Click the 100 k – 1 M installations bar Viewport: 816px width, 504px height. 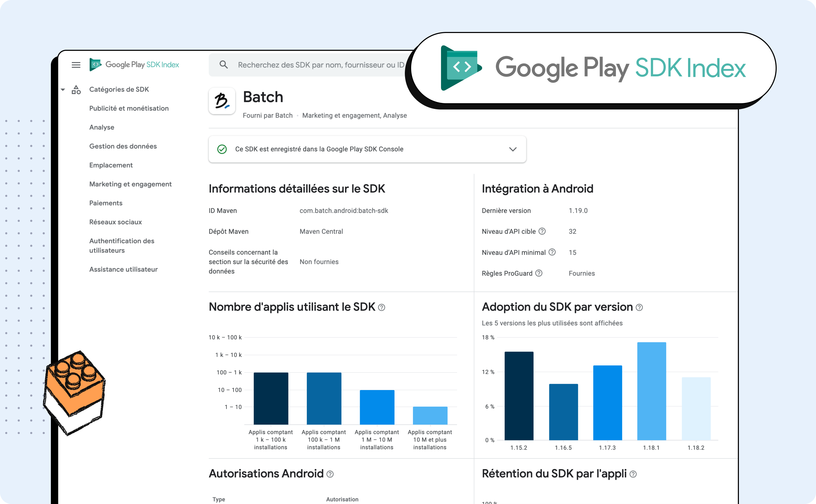pos(324,398)
